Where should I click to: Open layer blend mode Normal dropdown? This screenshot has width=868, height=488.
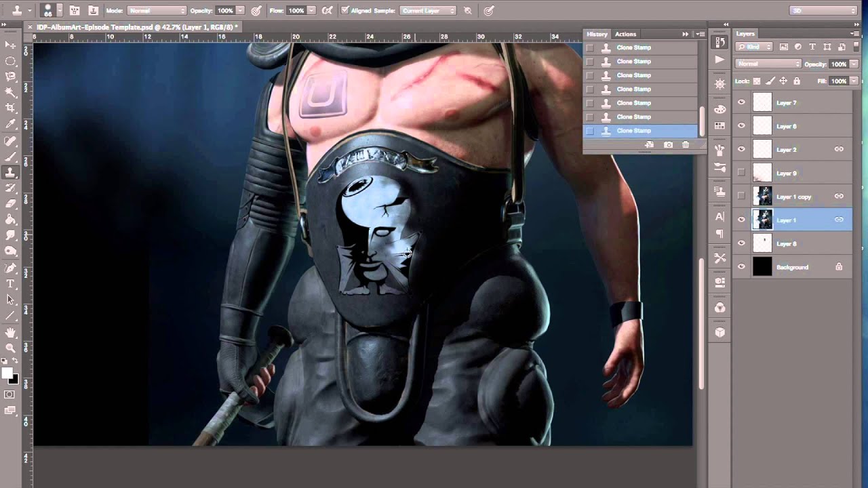pyautogui.click(x=768, y=64)
